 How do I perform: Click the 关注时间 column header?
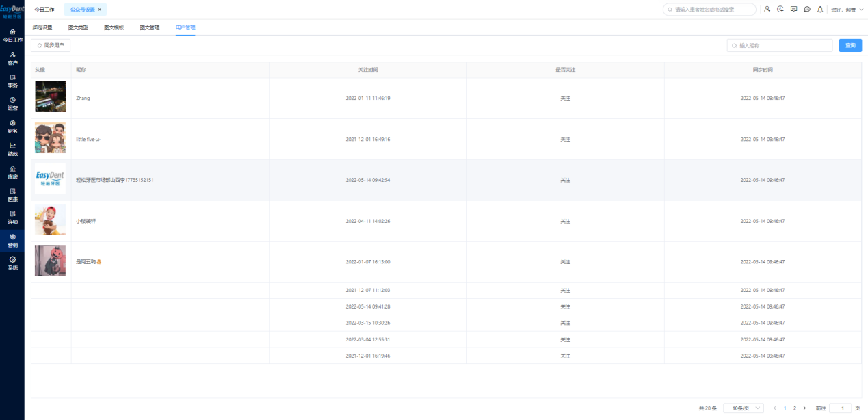pos(368,70)
